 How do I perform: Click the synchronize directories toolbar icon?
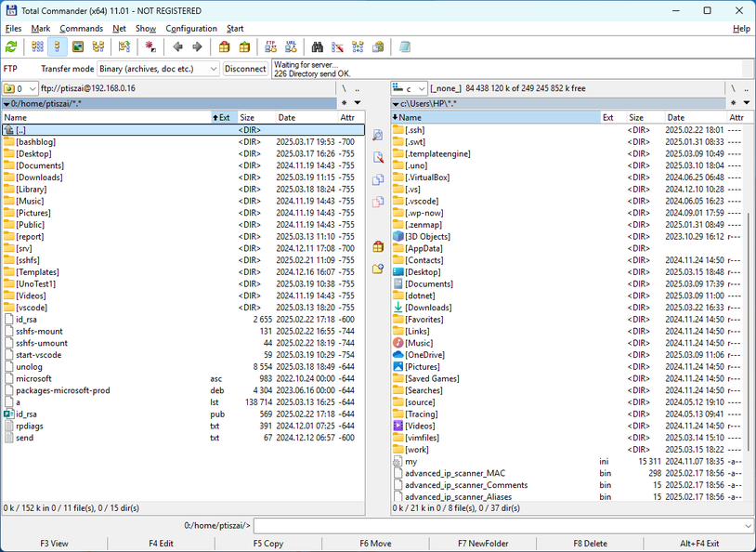click(358, 46)
